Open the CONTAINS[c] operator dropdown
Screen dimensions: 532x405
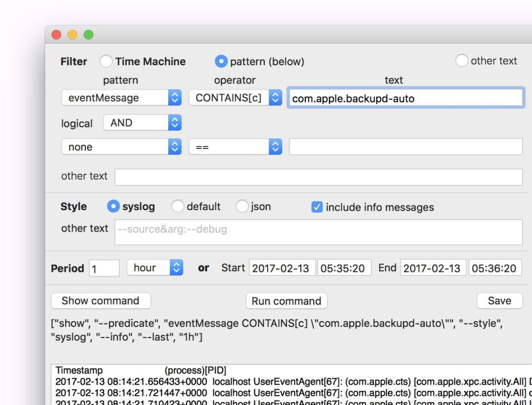click(235, 97)
